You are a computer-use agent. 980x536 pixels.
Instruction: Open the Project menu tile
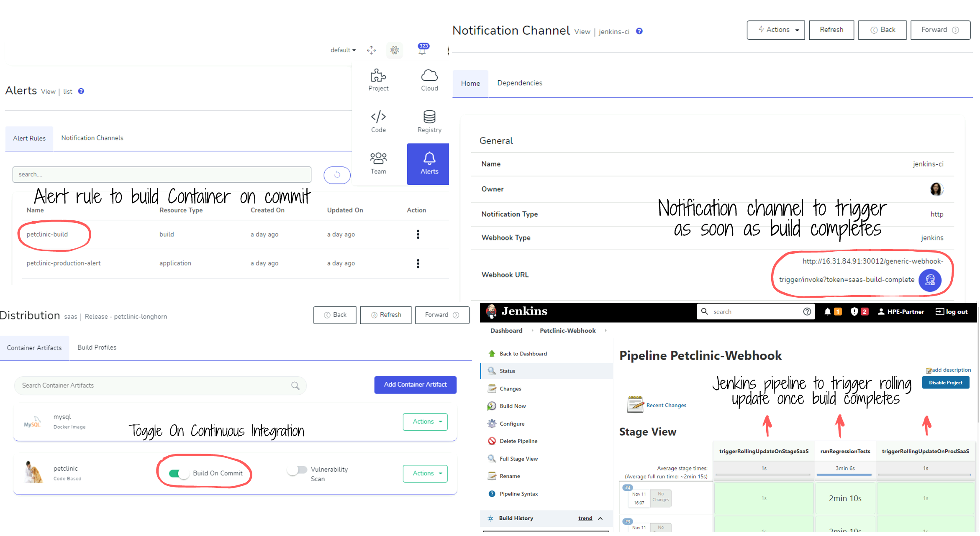coord(378,80)
